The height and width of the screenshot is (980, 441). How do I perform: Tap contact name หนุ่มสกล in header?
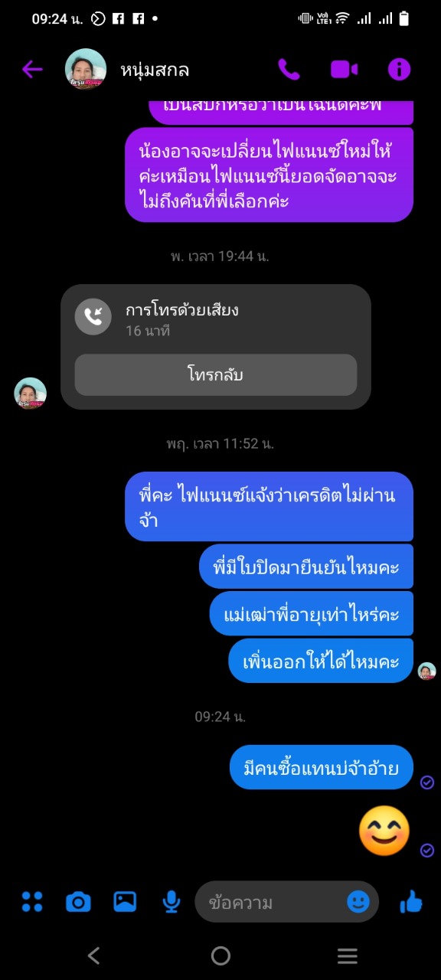click(x=155, y=70)
